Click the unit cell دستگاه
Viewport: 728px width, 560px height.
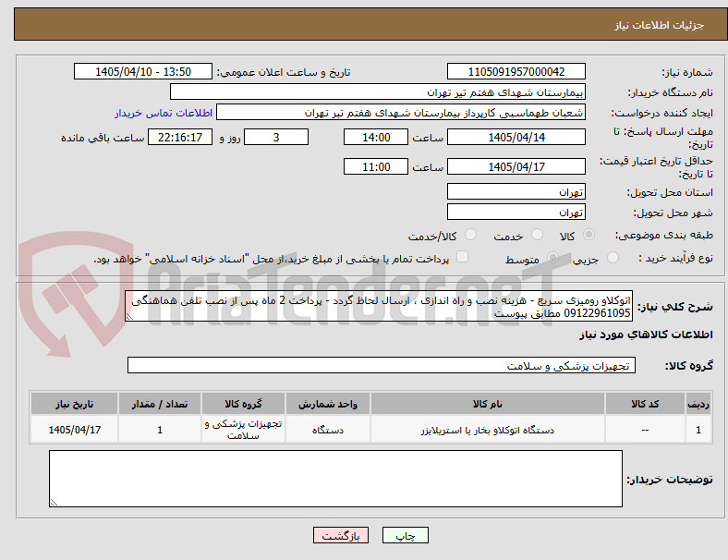[x=328, y=430]
